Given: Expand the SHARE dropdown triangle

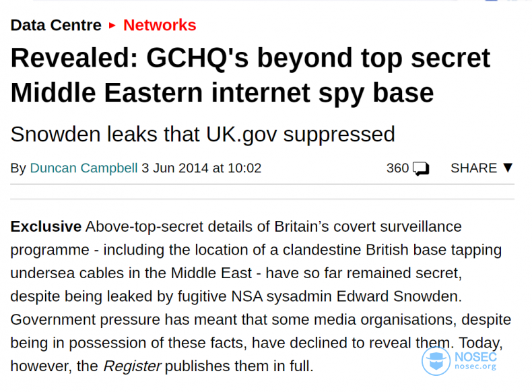Looking at the screenshot, I should click(508, 168).
